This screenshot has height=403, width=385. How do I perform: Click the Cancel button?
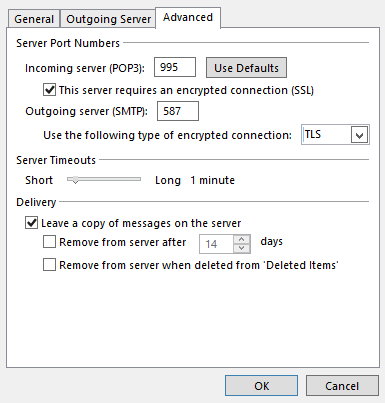point(342,386)
